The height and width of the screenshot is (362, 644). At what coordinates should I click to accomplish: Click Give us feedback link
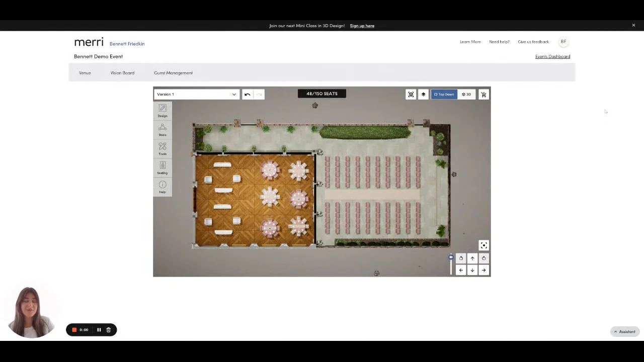(x=533, y=42)
